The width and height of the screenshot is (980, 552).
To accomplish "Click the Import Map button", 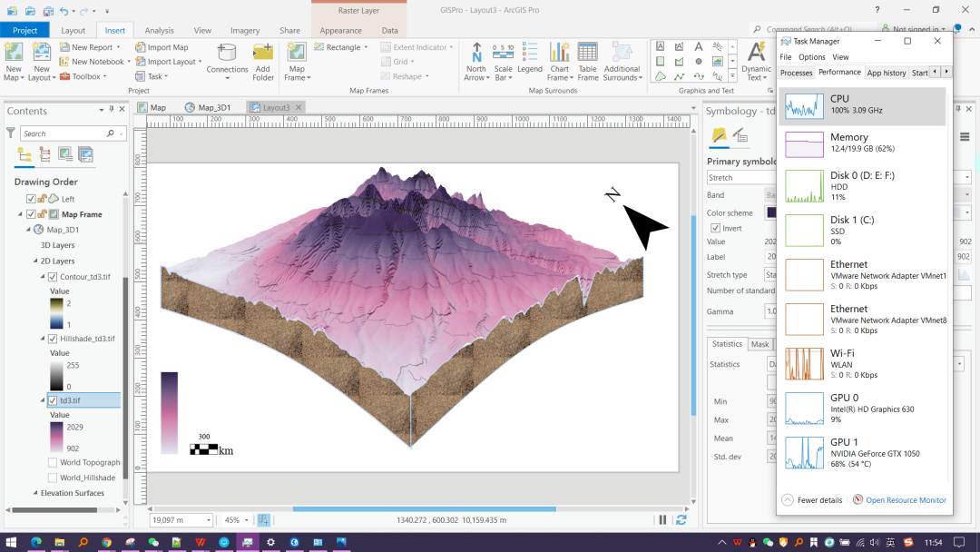I will coord(162,47).
